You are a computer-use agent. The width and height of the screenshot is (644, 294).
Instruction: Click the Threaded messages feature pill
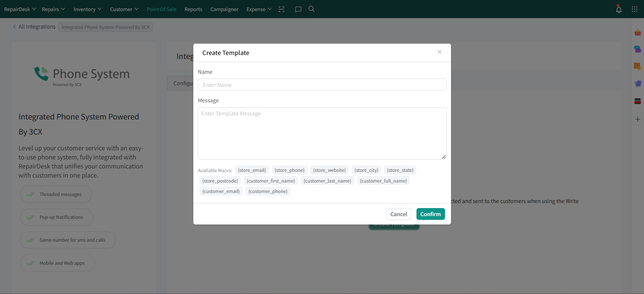(56, 194)
